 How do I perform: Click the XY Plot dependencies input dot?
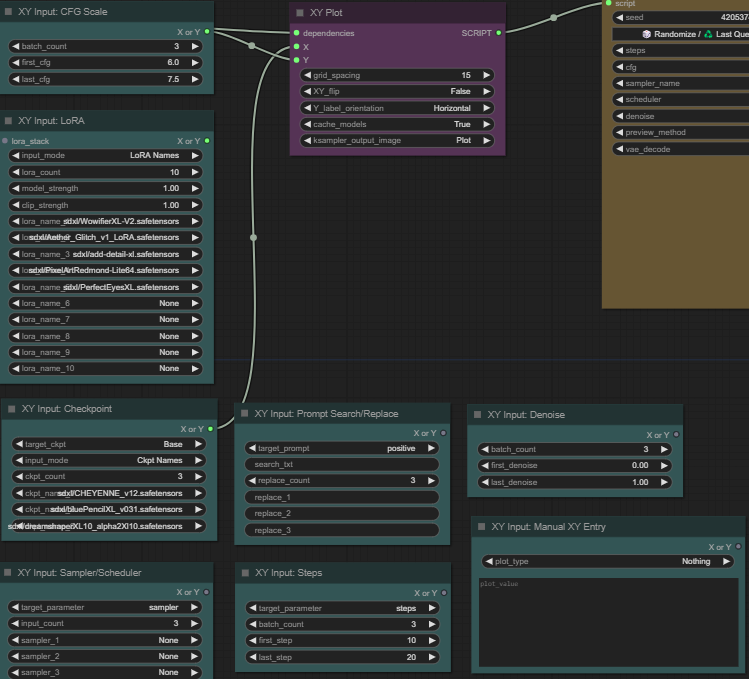tap(297, 32)
